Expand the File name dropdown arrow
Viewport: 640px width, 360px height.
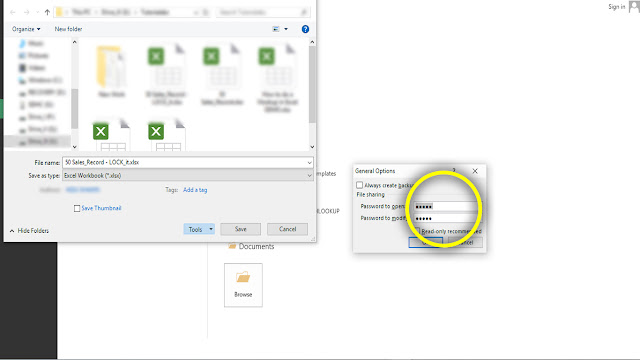point(309,162)
